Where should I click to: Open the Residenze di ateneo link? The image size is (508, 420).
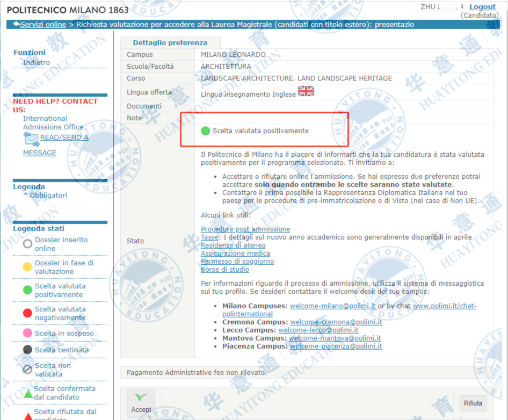[233, 245]
